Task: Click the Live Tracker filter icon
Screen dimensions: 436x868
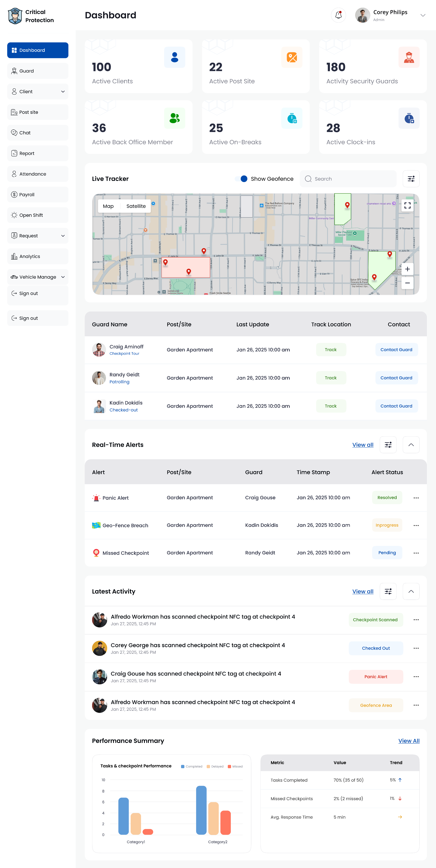Action: (x=411, y=179)
